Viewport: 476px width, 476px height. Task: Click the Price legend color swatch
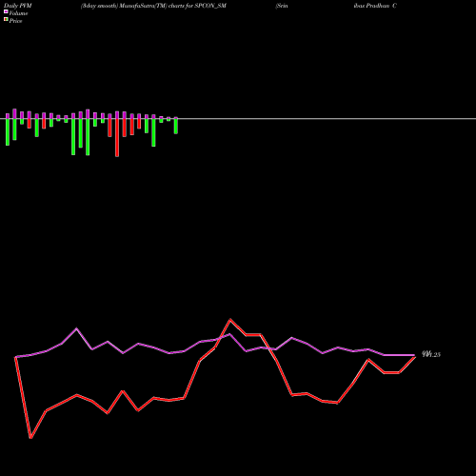pyautogui.click(x=6, y=20)
